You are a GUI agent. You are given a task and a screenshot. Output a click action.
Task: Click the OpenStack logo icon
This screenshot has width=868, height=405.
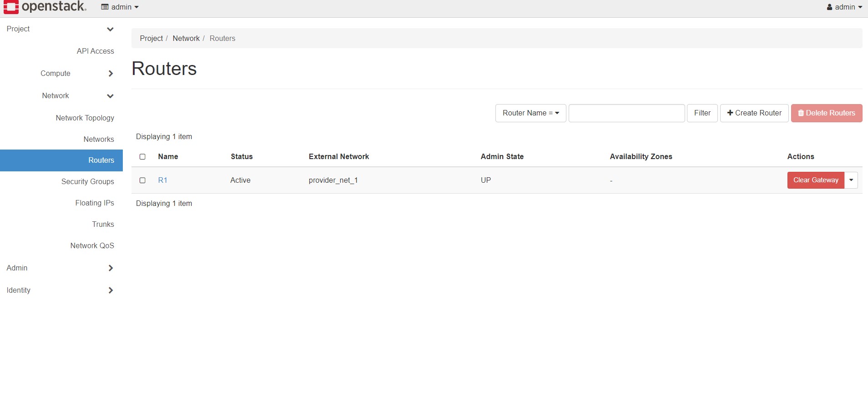pos(11,7)
